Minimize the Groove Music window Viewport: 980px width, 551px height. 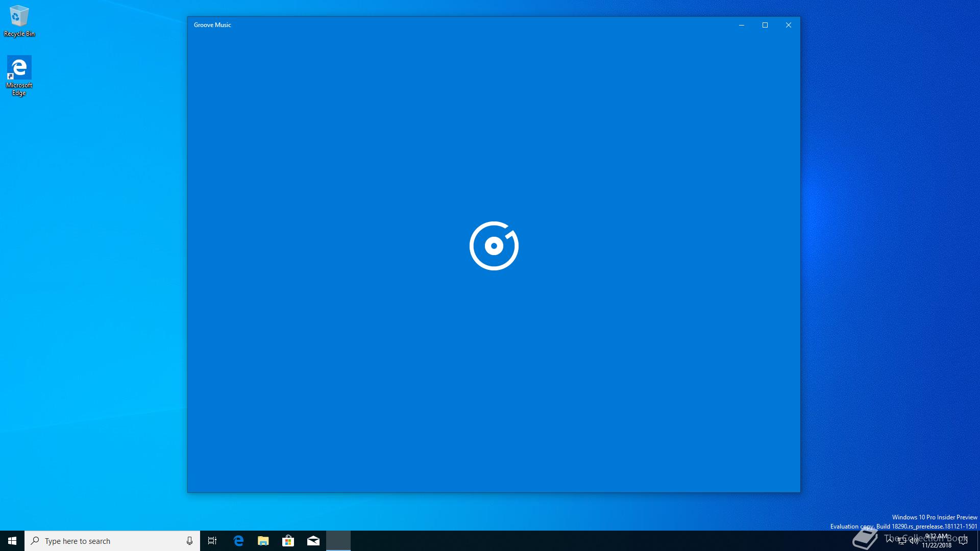[x=742, y=25]
